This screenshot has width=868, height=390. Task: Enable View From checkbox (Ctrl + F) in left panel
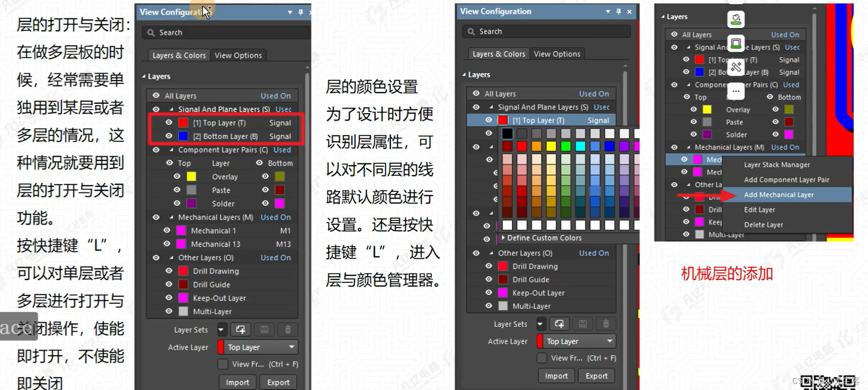223,364
